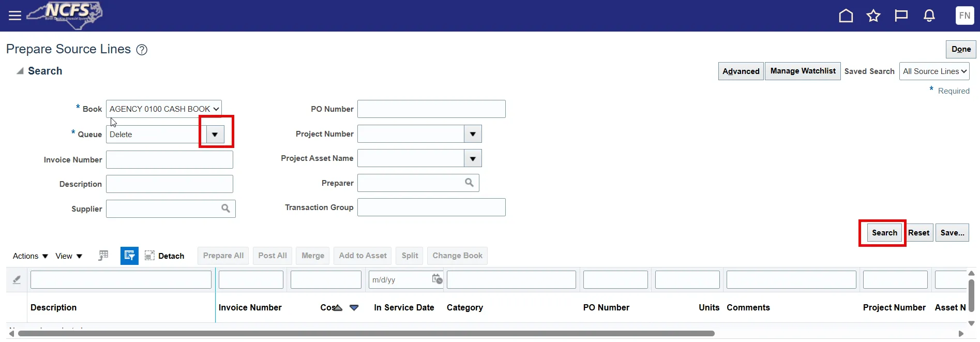Open the Project Asset Name dropdown arrow
The height and width of the screenshot is (342, 980).
point(473,158)
